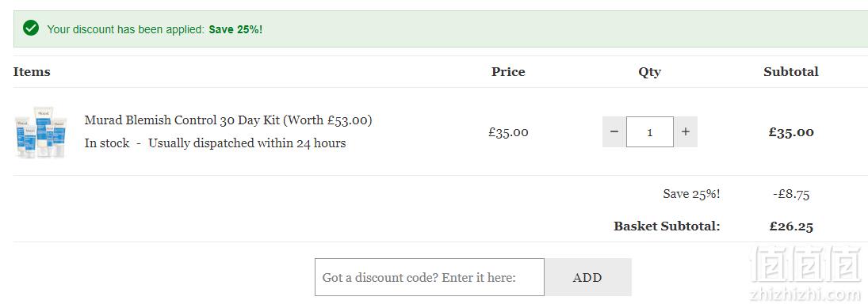
Task: Click the Price column header
Action: click(x=508, y=72)
